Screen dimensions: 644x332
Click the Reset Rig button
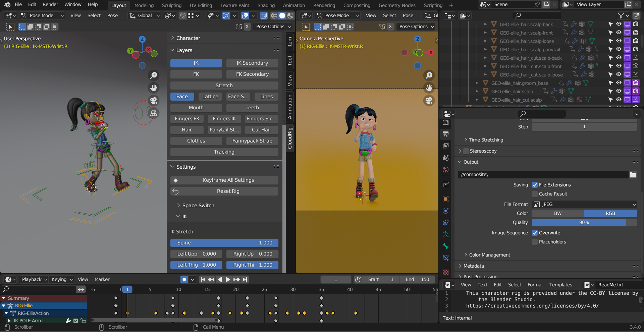224,191
